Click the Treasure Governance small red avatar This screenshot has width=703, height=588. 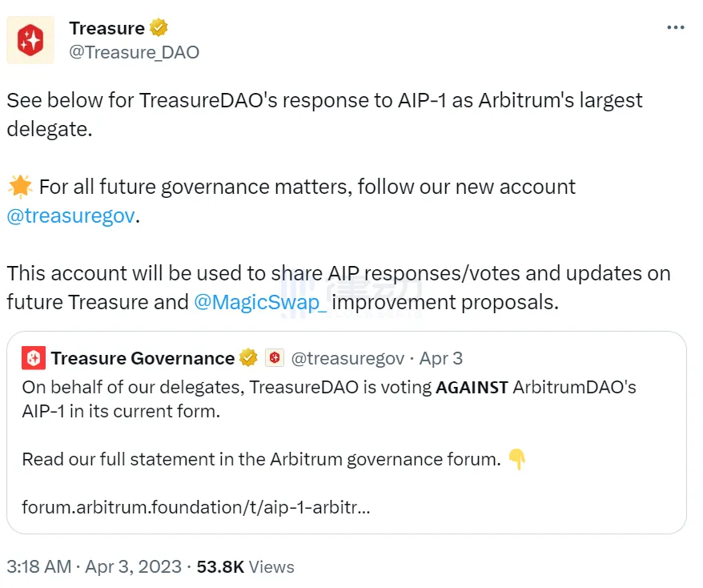coord(34,358)
